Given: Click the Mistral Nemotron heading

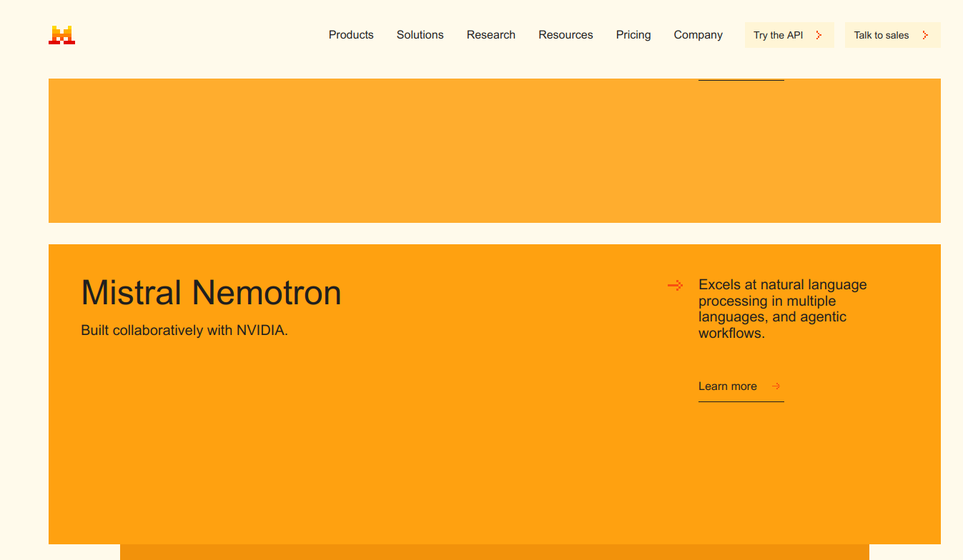Looking at the screenshot, I should (x=212, y=293).
